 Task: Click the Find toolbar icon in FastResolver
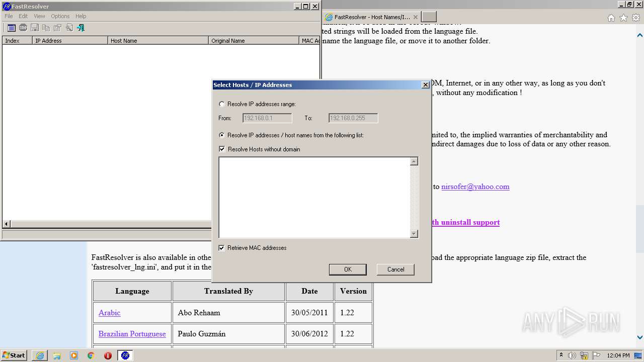pos(69,28)
